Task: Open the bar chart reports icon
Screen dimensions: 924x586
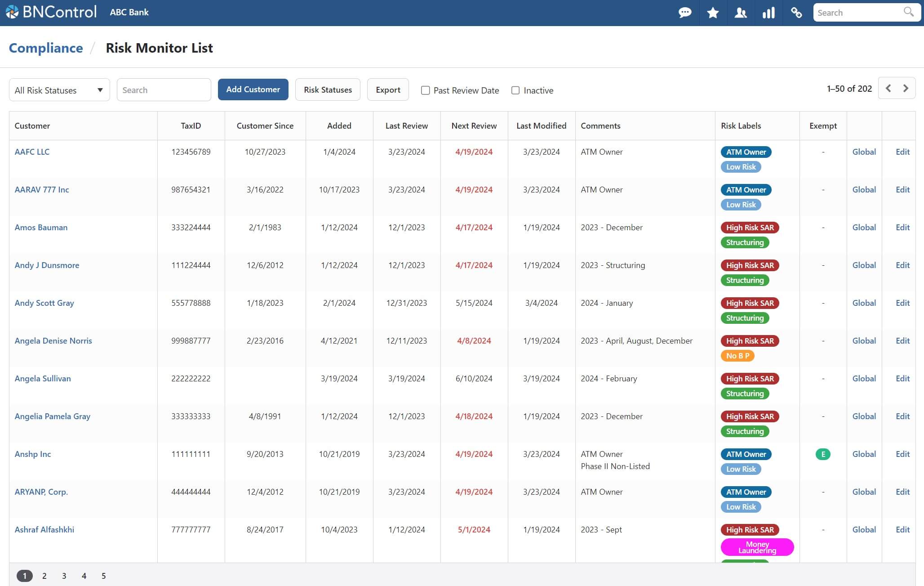Action: 769,13
